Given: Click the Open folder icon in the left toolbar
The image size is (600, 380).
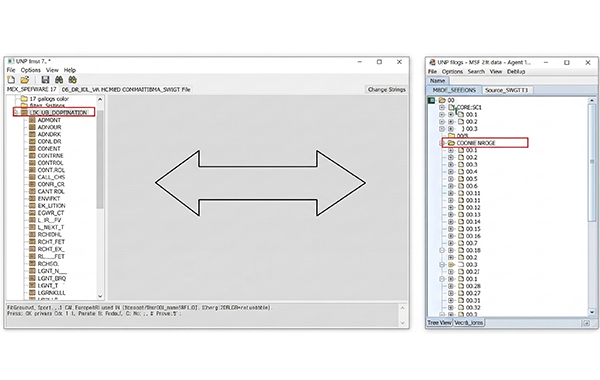Looking at the screenshot, I should [25, 80].
